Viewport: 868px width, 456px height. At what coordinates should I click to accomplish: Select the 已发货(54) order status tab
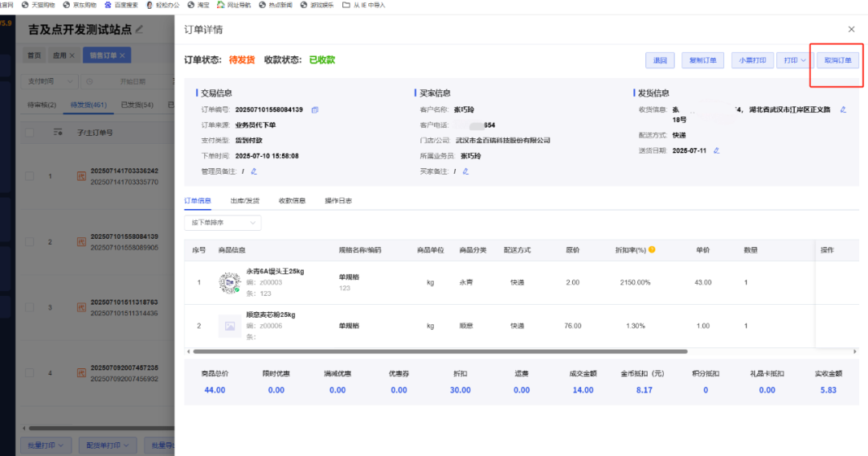click(137, 105)
